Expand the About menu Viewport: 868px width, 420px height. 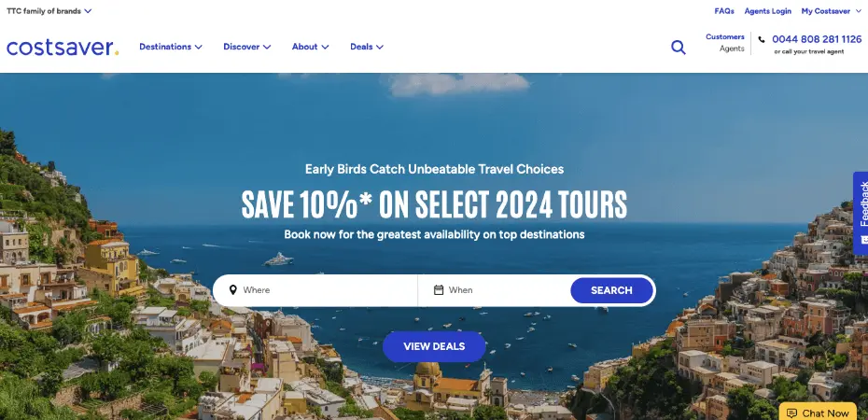click(x=310, y=47)
